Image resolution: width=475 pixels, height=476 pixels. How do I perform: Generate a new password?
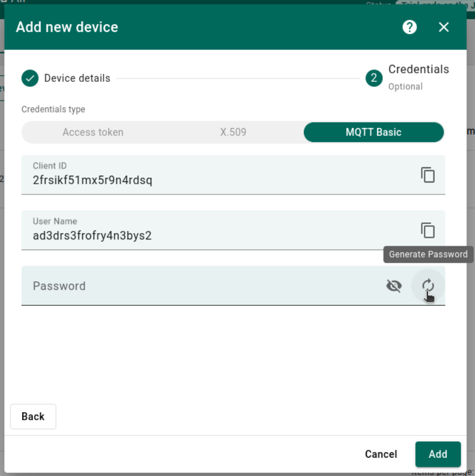428,285
